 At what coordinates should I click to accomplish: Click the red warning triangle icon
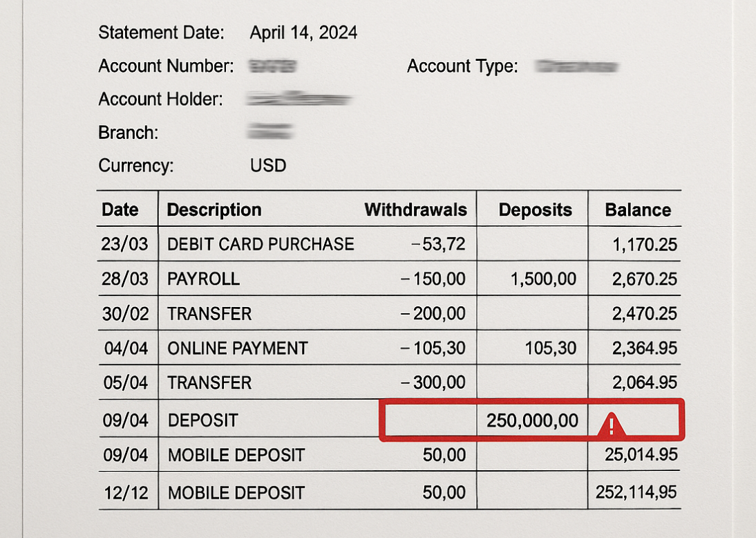point(612,425)
